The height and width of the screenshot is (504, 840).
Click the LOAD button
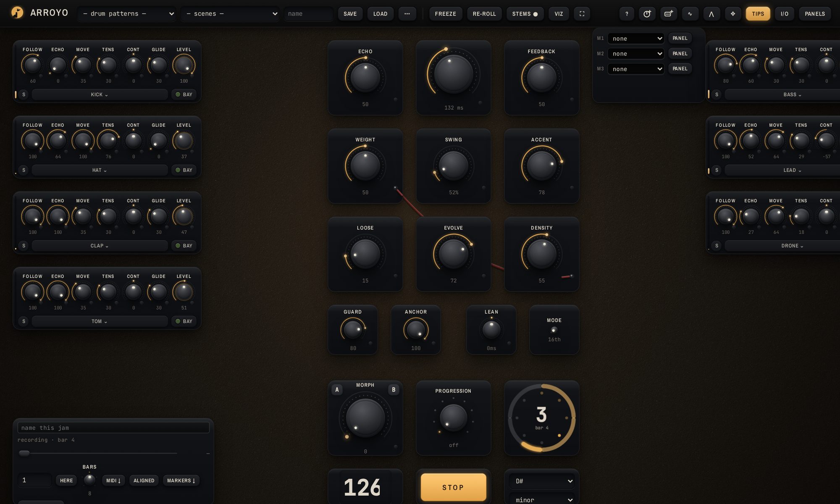[381, 14]
